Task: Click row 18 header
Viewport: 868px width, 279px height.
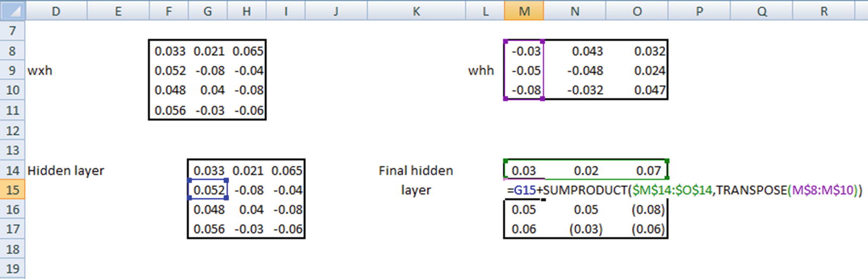Action: (12, 249)
